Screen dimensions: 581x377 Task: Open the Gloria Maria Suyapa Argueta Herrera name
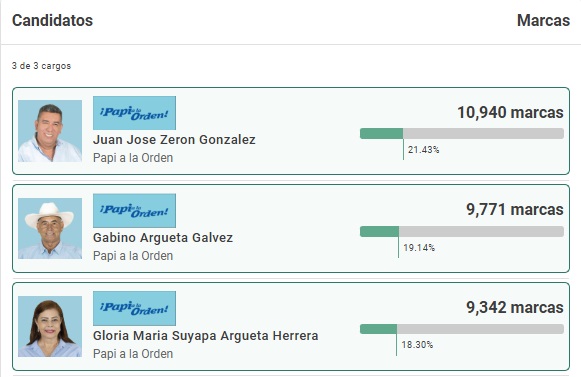(206, 336)
